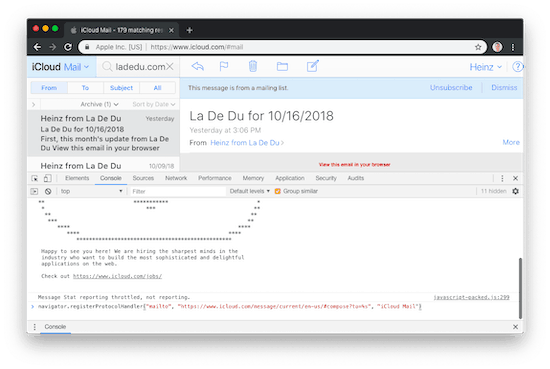
Task: Clear the console output
Action: (48, 191)
